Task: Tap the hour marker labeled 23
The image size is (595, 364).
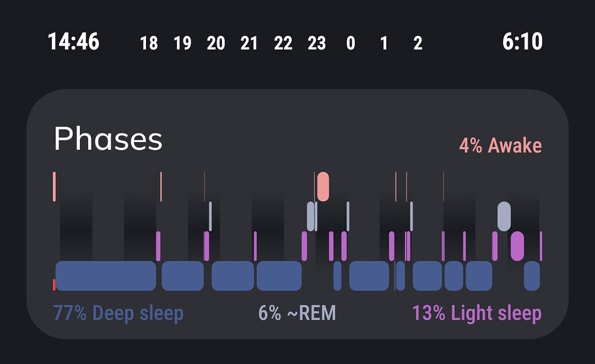Action: [x=317, y=44]
